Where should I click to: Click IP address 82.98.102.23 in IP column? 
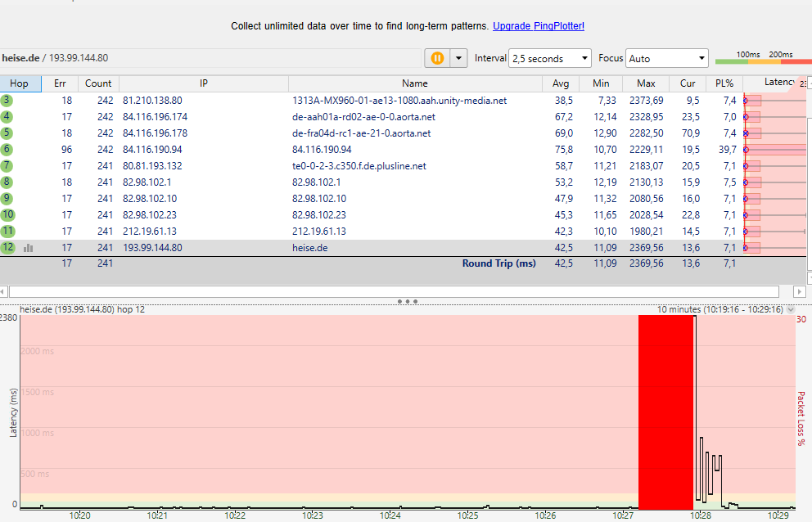coord(150,215)
